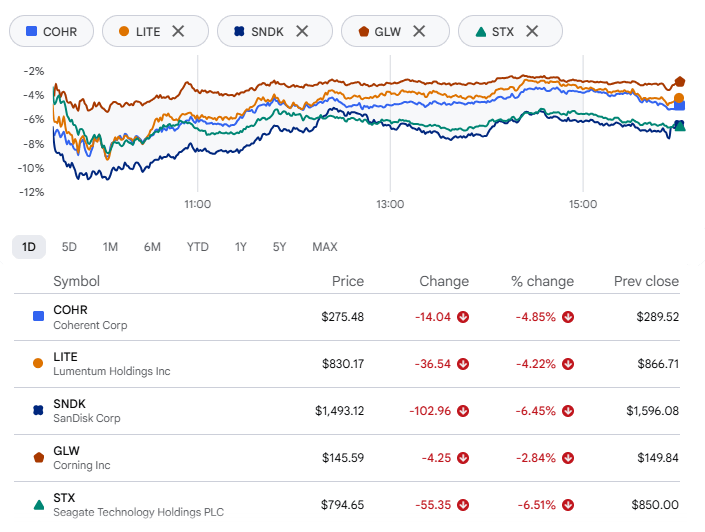Click down arrow beside COHR -4.85% change
This screenshot has height=532, width=705.
tap(568, 317)
